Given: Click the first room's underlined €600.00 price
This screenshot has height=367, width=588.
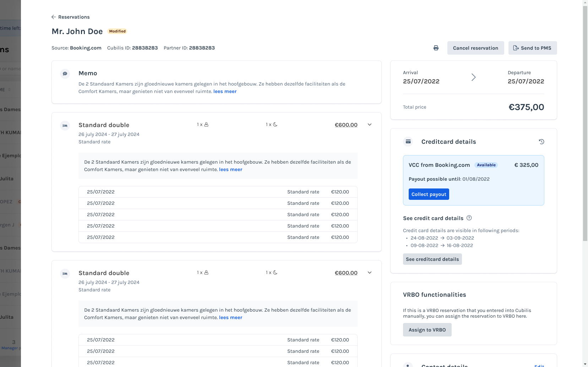Looking at the screenshot, I should [346, 125].
